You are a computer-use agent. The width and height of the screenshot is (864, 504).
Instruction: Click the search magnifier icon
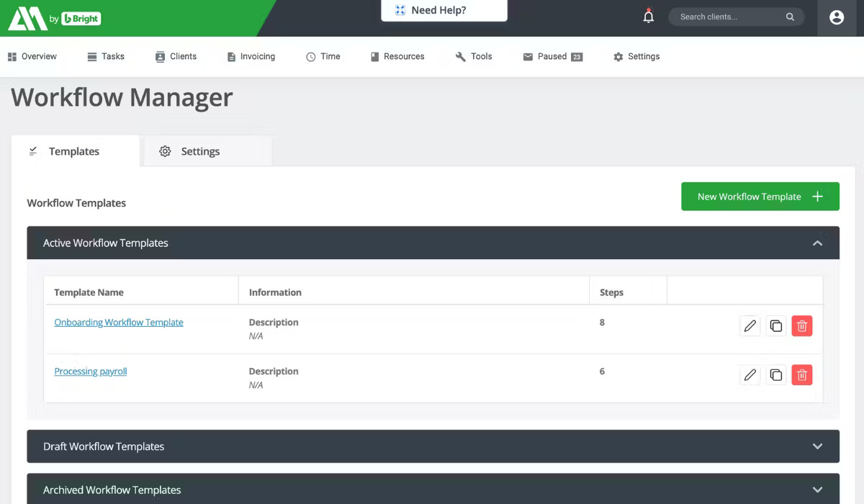790,16
